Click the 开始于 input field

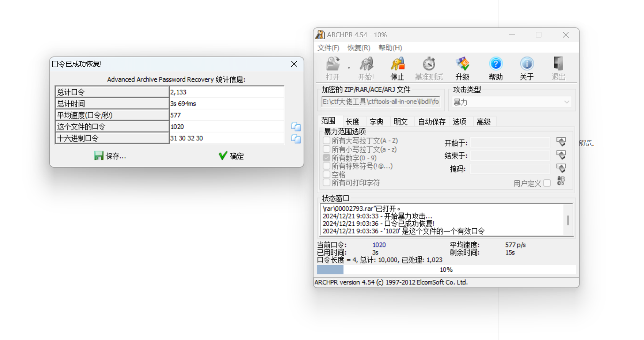[x=510, y=143]
